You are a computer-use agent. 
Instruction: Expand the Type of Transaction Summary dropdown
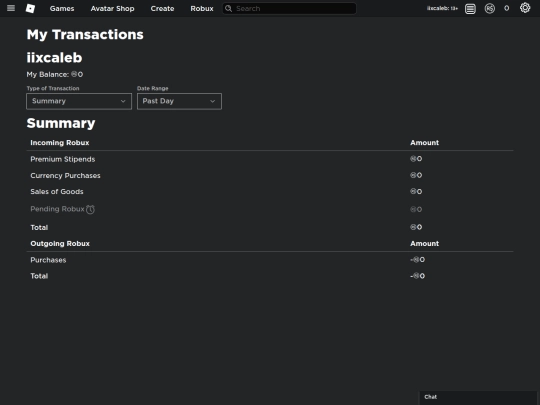[x=79, y=101]
